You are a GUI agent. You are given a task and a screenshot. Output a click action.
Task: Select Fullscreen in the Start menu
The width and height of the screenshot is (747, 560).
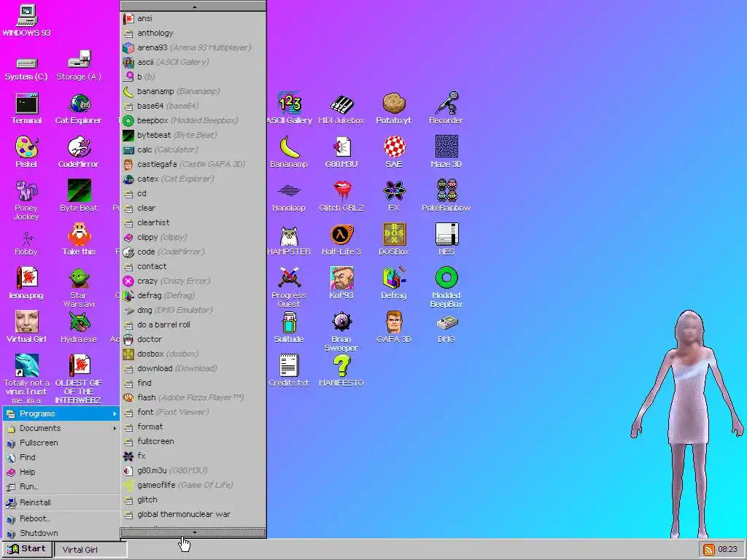coord(61,443)
